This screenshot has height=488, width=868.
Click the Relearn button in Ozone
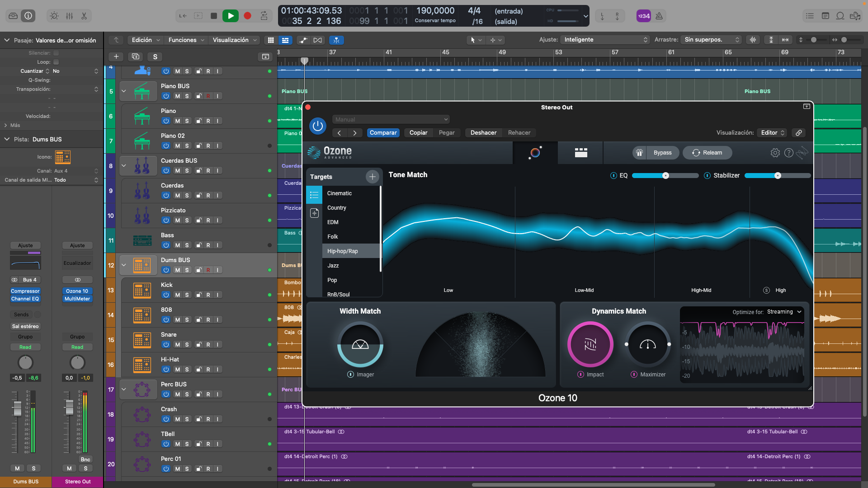pos(707,153)
